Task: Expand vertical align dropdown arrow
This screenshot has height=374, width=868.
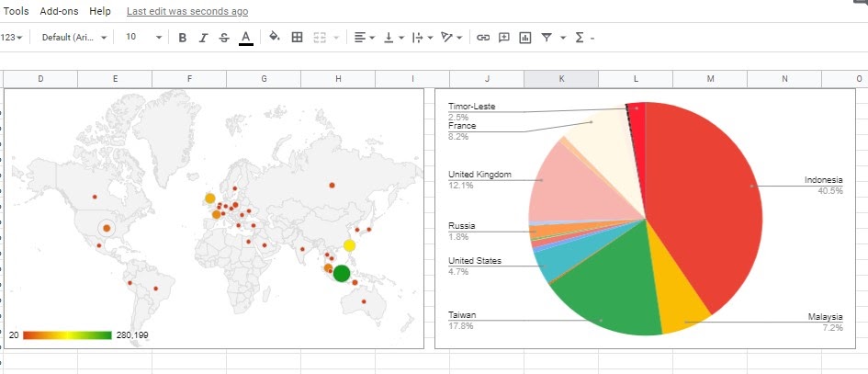Action: pyautogui.click(x=401, y=38)
